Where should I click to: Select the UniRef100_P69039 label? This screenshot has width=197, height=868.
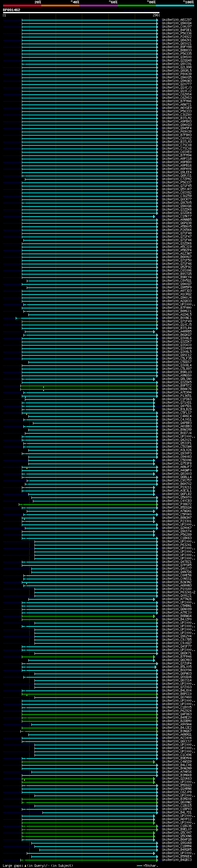pos(176,132)
